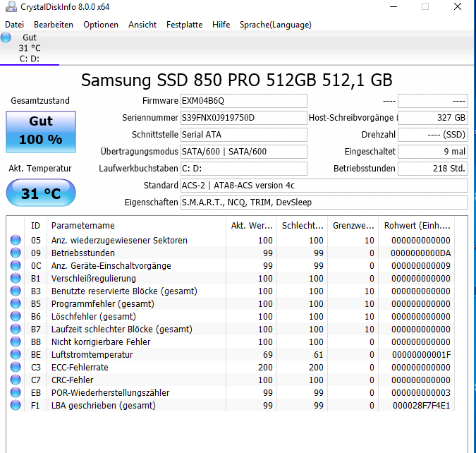Click worst value 61 in Luftstromtemperatur row
The height and width of the screenshot is (453, 476).
(319, 354)
